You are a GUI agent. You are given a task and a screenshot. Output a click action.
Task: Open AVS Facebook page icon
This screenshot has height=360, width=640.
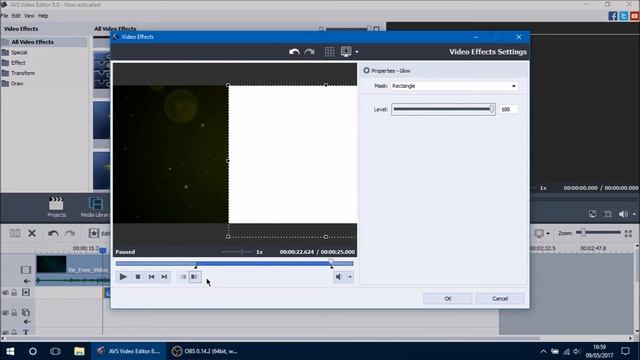613,16
